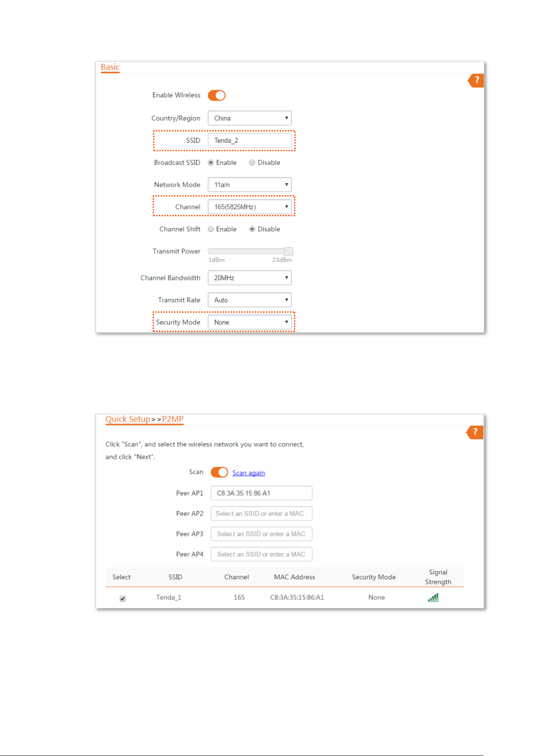Click the SSID column header
This screenshot has width=535, height=756.
coord(175,577)
